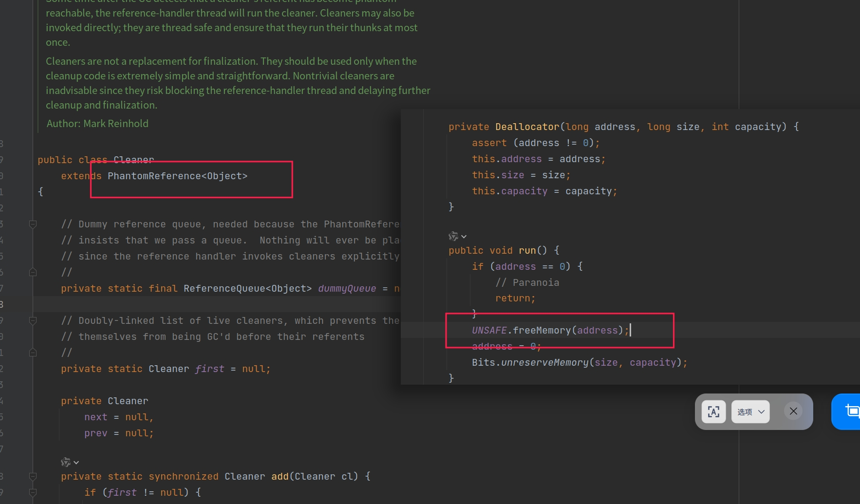Click the Deallocator constructor name

[527, 127]
